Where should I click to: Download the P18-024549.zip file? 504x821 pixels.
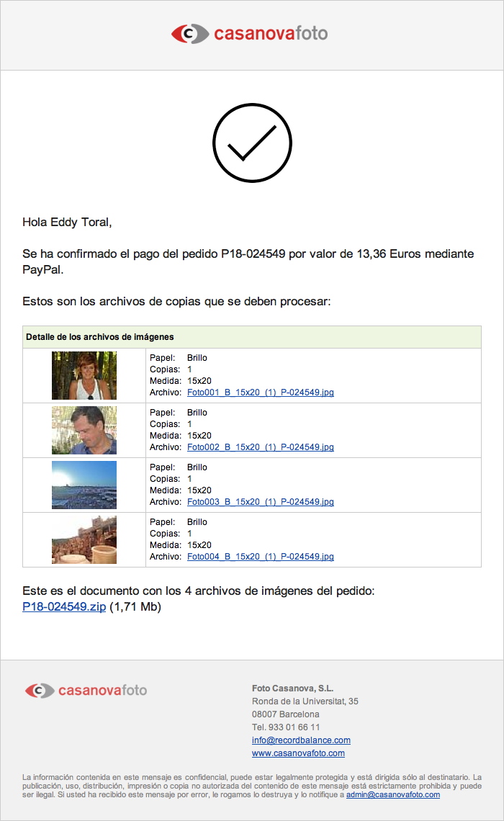(x=64, y=607)
